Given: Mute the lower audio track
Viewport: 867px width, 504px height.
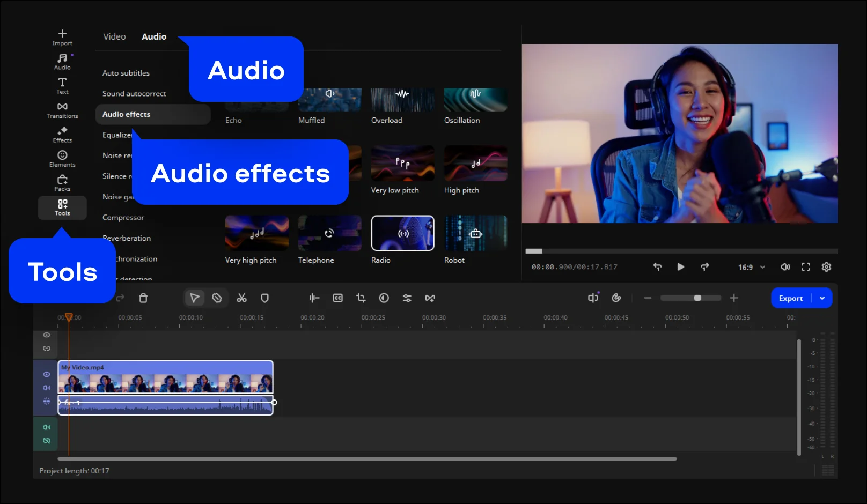Looking at the screenshot, I should tap(47, 427).
